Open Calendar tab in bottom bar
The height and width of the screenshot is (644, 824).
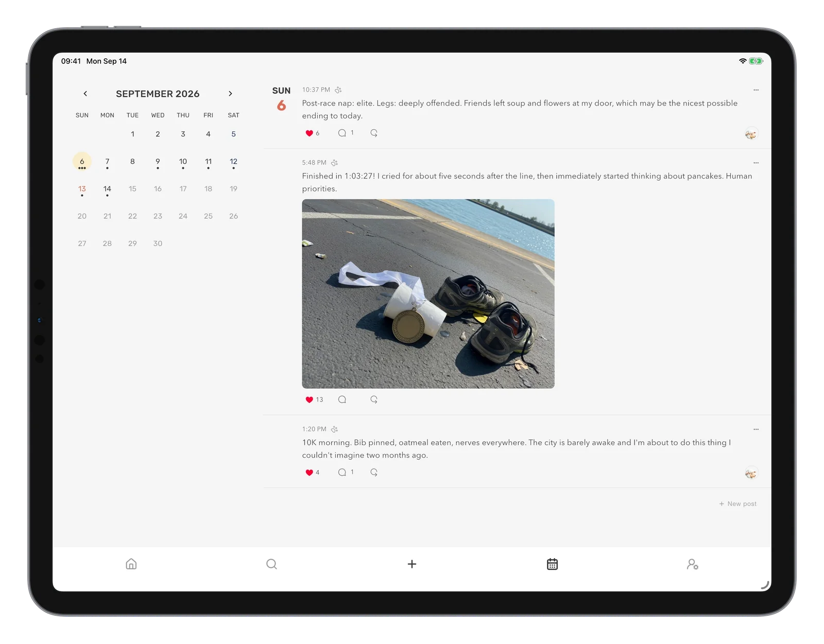(552, 564)
